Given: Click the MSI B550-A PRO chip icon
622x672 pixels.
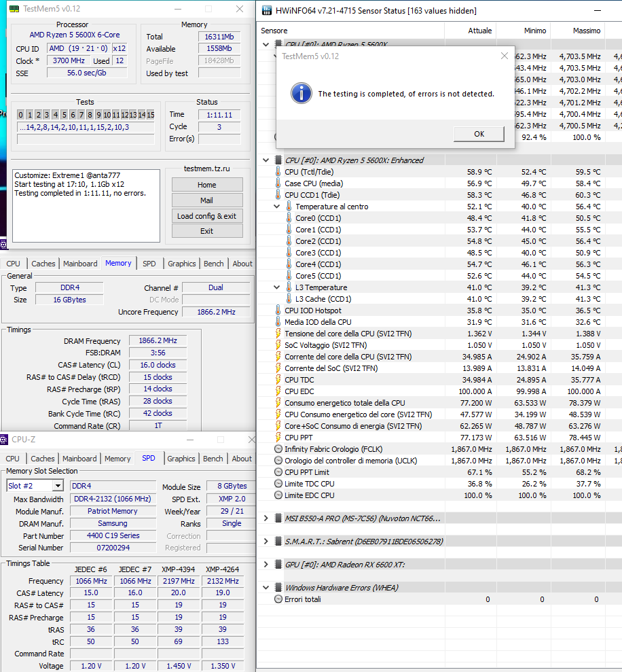Looking at the screenshot, I should (278, 518).
